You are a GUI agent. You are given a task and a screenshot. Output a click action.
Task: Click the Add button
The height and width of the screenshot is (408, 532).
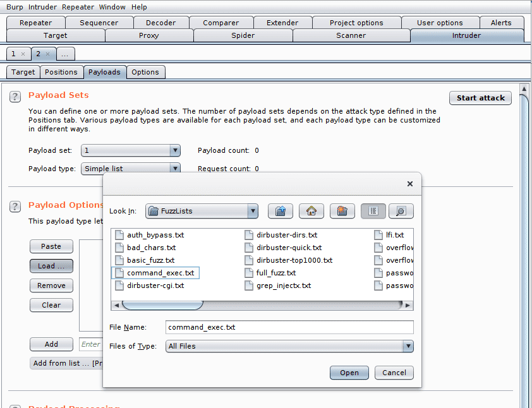coord(51,344)
